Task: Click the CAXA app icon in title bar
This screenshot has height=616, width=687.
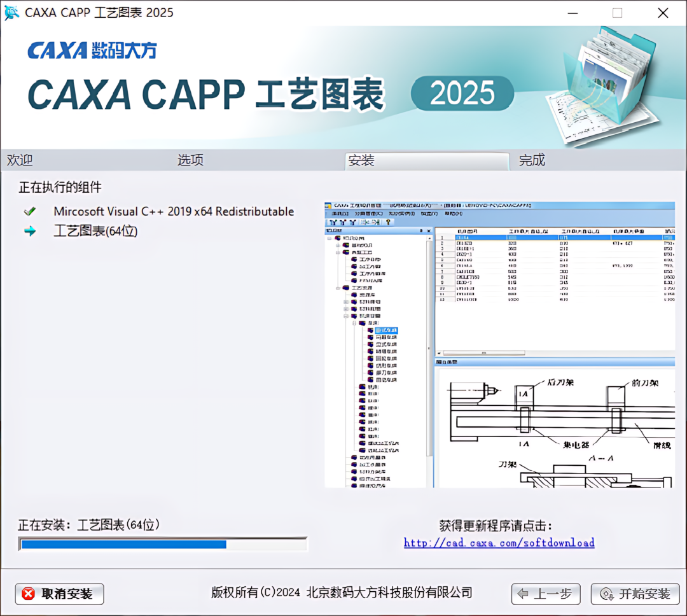Action: (11, 12)
